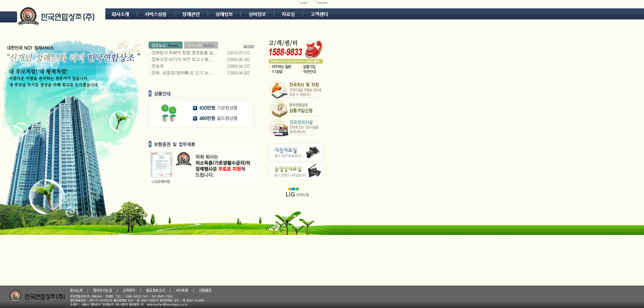The height and width of the screenshot is (308, 644).
Task: Open the clapperboard 동영상자료실 icon
Action: (x=314, y=171)
